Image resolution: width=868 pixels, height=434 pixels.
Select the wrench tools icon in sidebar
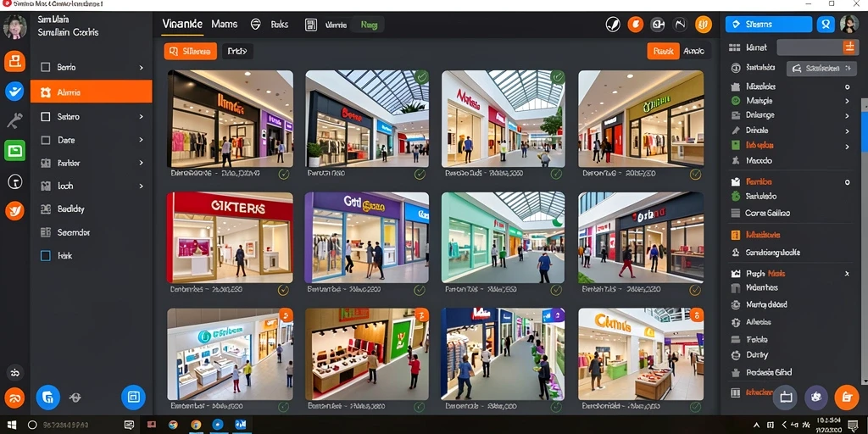(14, 120)
